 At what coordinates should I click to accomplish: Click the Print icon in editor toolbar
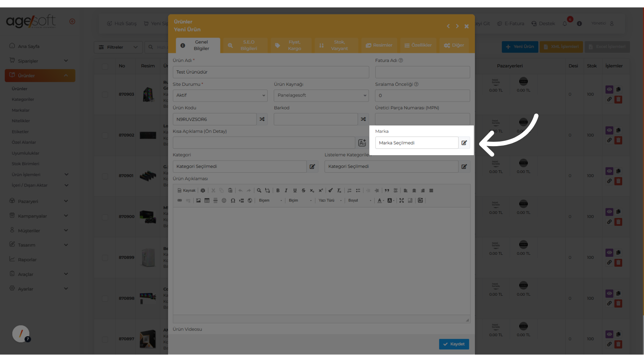(203, 190)
